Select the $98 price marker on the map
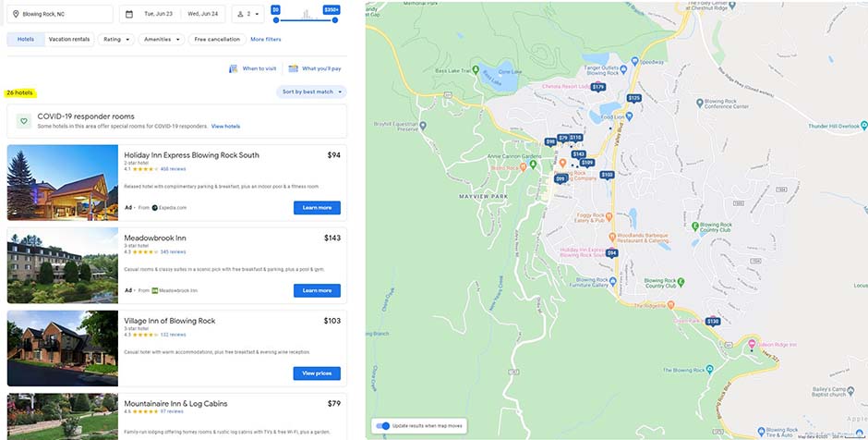The image size is (868, 440). (550, 141)
